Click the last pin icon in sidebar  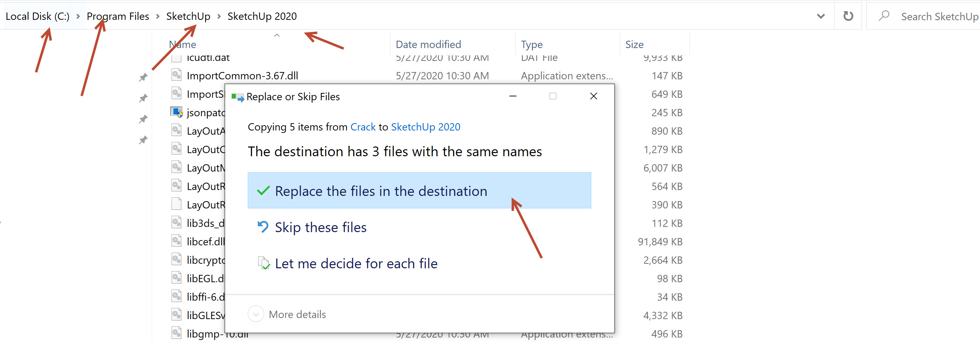(143, 140)
